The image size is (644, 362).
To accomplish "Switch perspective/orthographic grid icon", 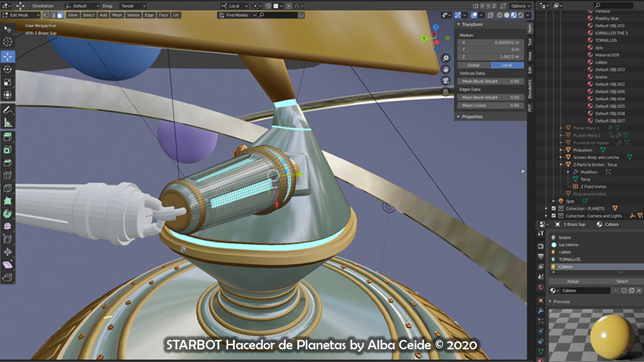I will [446, 92].
